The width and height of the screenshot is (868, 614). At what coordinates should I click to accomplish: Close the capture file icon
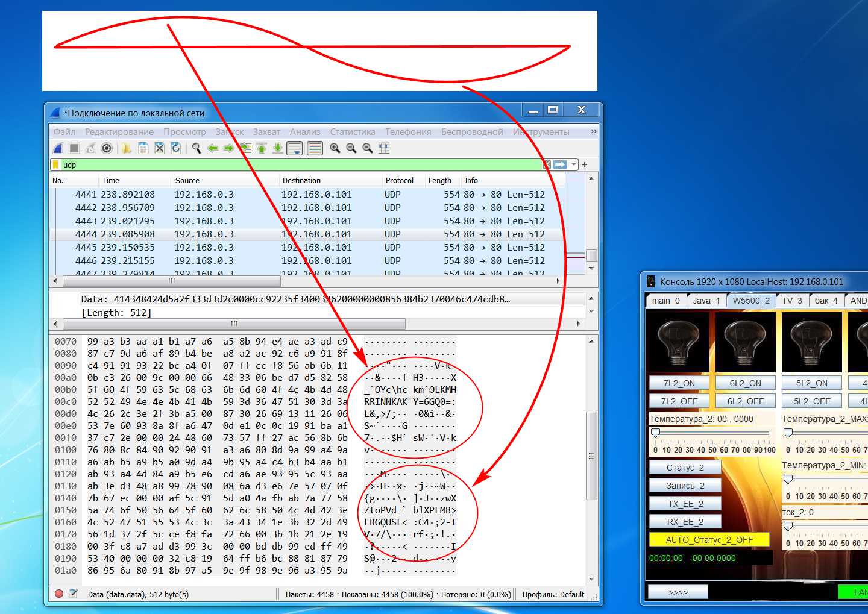click(160, 148)
